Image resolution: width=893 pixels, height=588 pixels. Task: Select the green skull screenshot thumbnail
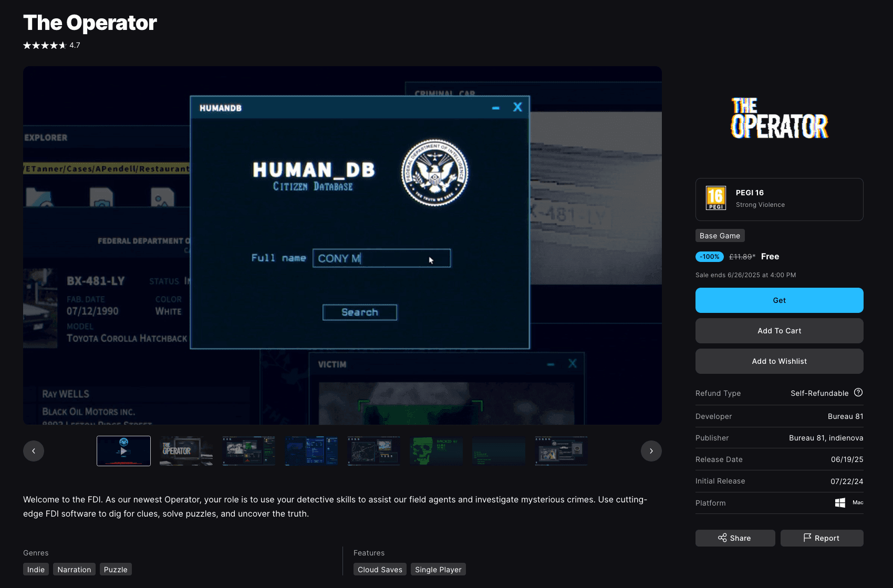(436, 451)
